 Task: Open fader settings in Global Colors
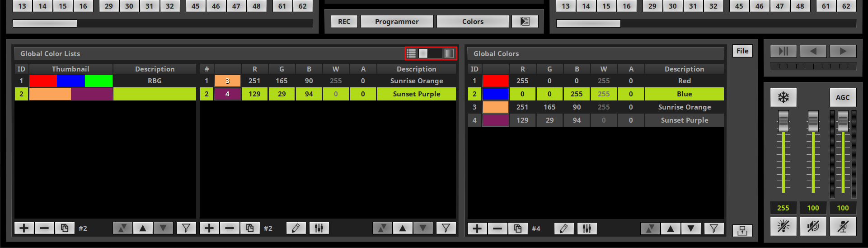587,229
